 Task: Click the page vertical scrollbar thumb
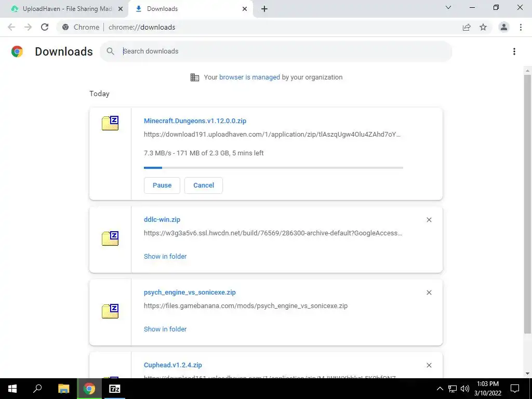[x=527, y=204]
